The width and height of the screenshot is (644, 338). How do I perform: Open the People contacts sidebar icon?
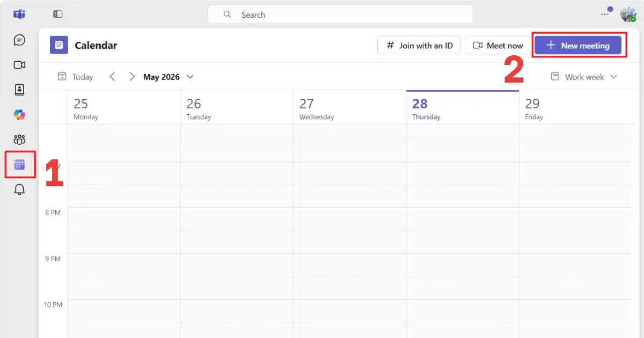[x=19, y=90]
